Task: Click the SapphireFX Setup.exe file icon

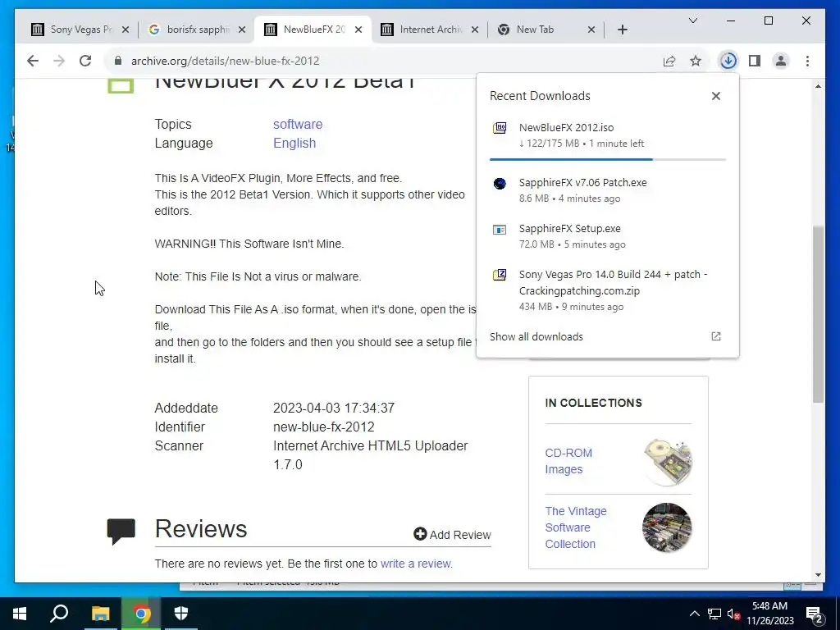Action: (500, 230)
